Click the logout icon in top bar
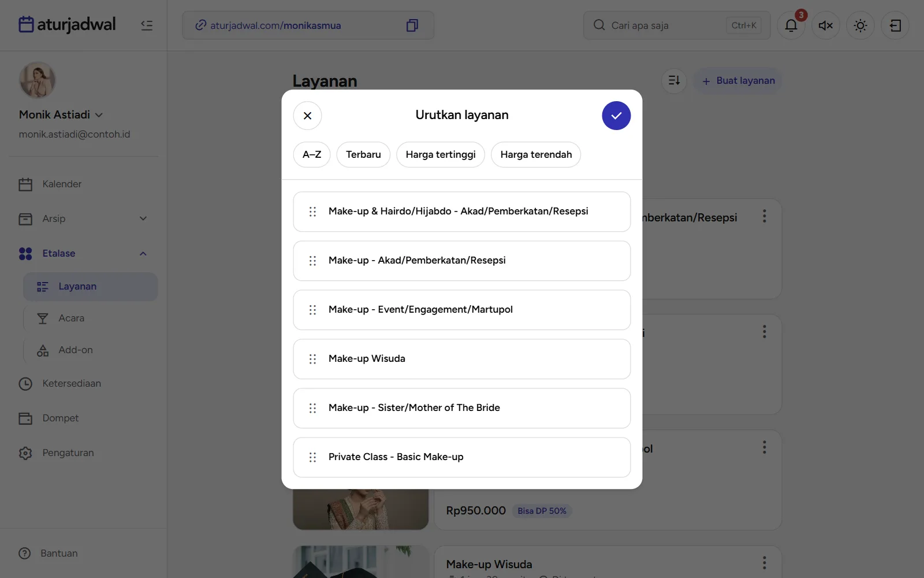This screenshot has width=924, height=578. (895, 25)
